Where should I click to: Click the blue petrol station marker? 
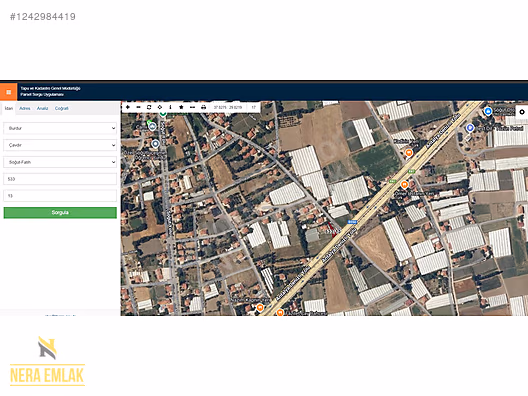coord(470,128)
